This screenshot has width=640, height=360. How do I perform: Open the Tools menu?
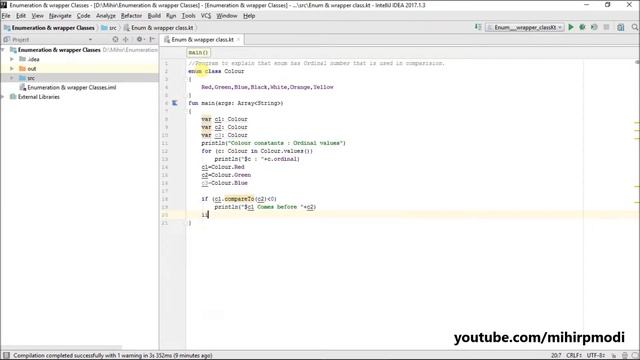(189, 16)
